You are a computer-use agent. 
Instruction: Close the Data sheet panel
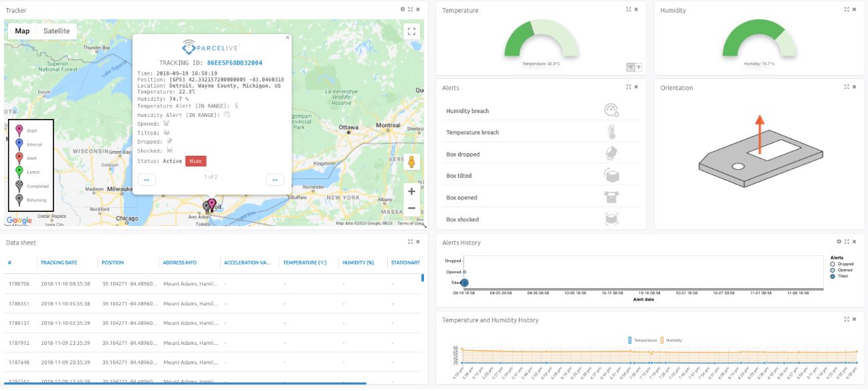418,242
